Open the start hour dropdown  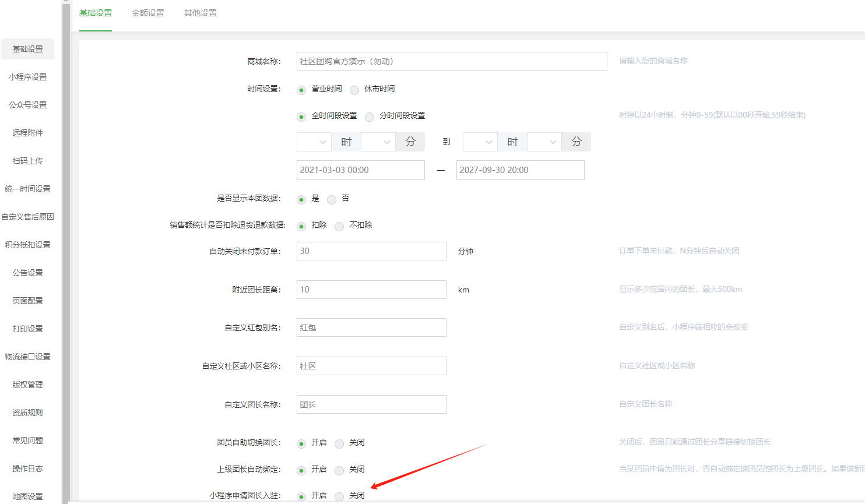click(314, 142)
